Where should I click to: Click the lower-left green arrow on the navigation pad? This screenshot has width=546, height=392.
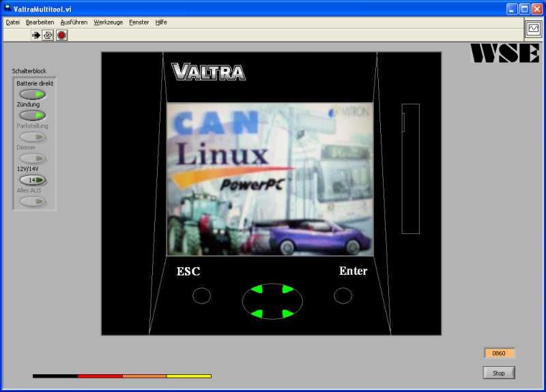point(257,314)
